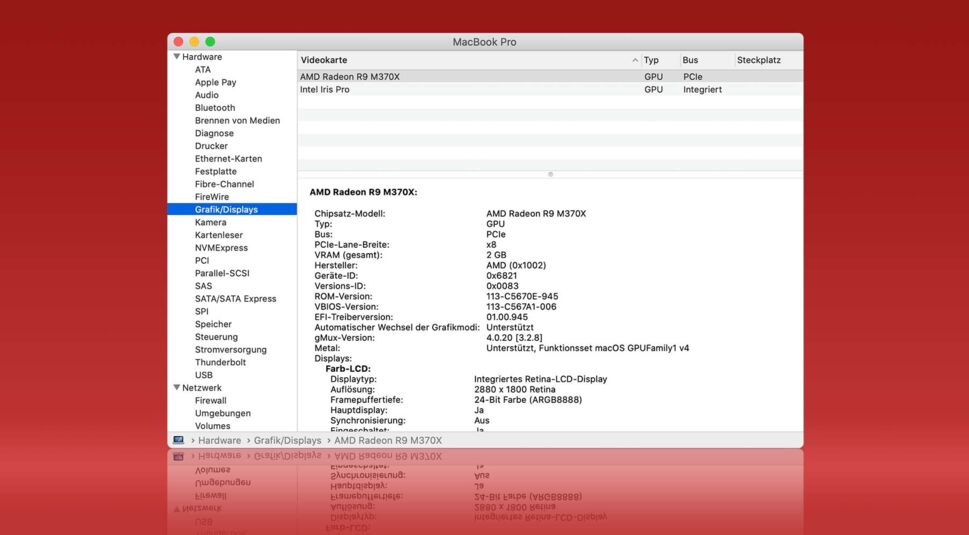Image resolution: width=969 pixels, height=535 pixels.
Task: Open Fibre-Channel sidebar entry
Action: tap(224, 184)
